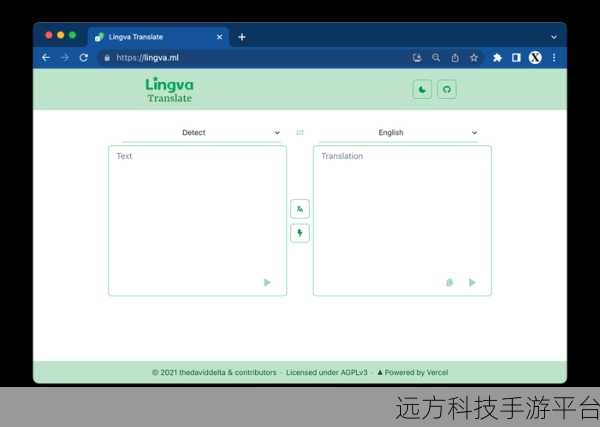Toggle auto-translate lightning bolt button
The image size is (600, 427).
point(300,233)
